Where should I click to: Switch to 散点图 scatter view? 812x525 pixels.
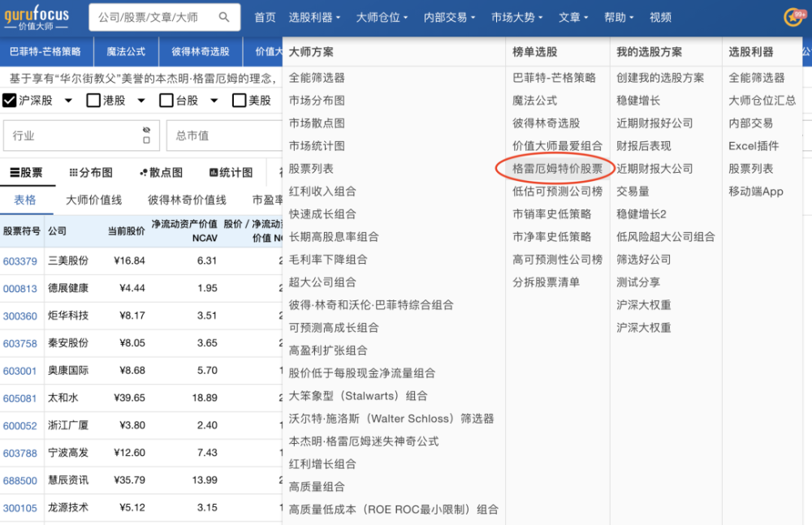pos(161,173)
